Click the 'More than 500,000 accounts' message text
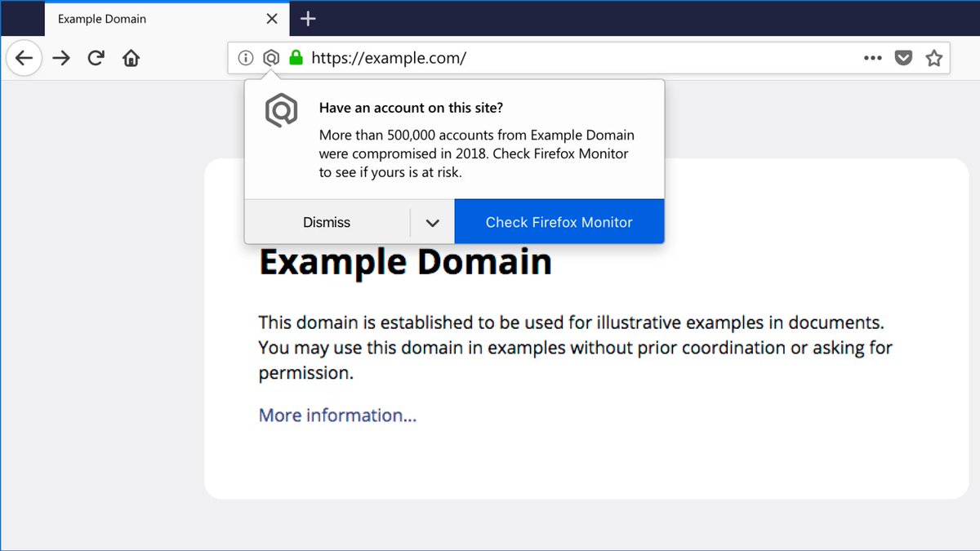Screen dimensions: 980x551 (477, 153)
